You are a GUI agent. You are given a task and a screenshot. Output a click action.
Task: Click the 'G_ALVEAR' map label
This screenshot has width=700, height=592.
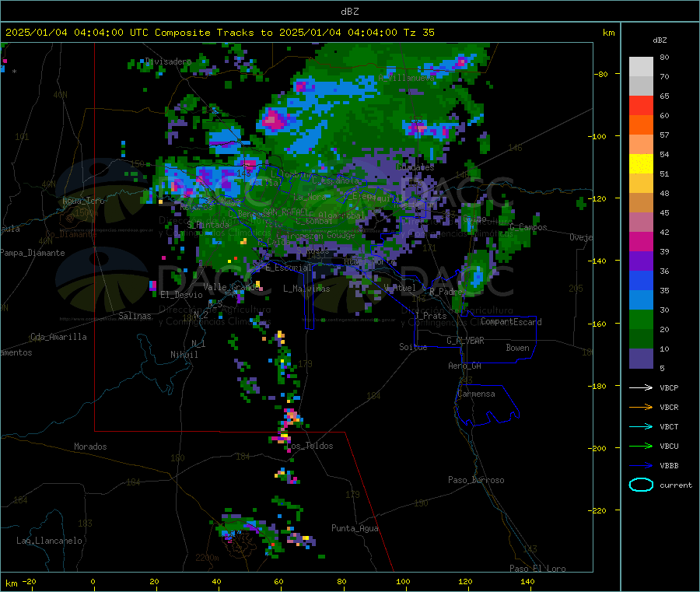465,341
